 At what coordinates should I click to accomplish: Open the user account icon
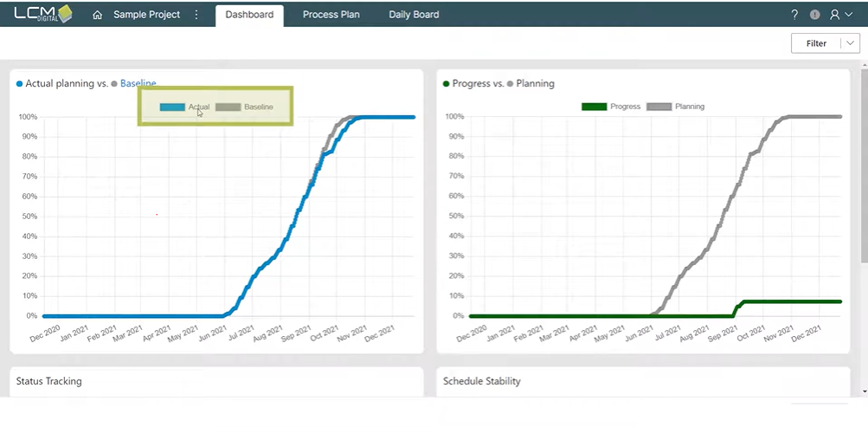pyautogui.click(x=834, y=15)
